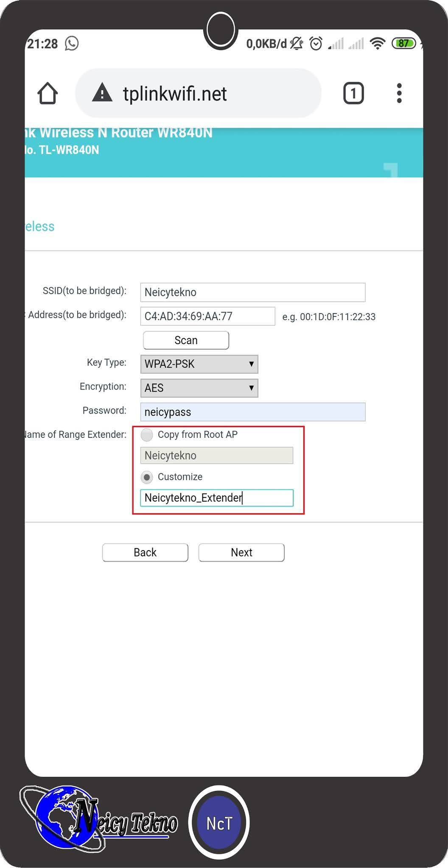Viewport: 448px width, 868px height.
Task: Click the Wireless N Router WR840N heading
Action: point(119,133)
